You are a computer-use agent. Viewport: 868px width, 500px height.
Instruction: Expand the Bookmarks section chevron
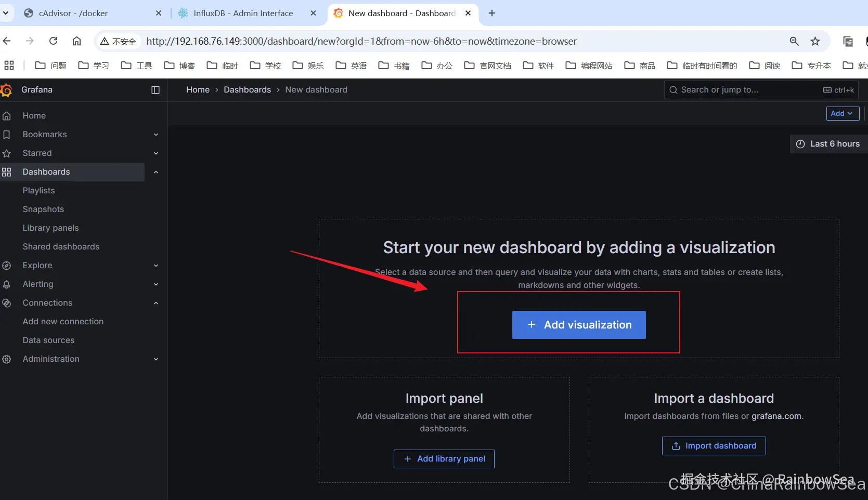pyautogui.click(x=156, y=135)
